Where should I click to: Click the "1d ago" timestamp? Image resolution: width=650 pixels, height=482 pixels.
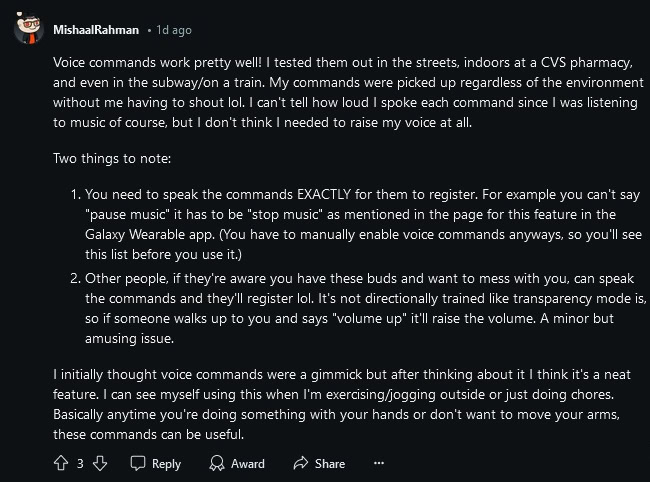point(174,30)
